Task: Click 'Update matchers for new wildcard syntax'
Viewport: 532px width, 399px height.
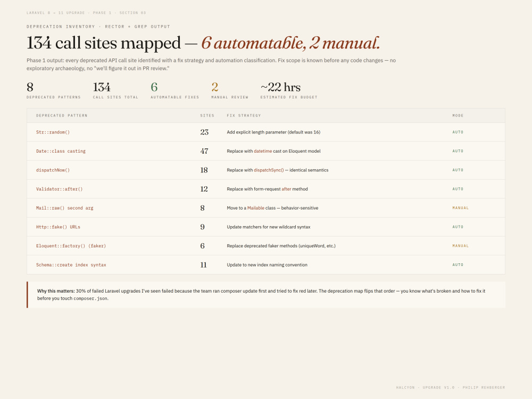Action: pyautogui.click(x=268, y=227)
